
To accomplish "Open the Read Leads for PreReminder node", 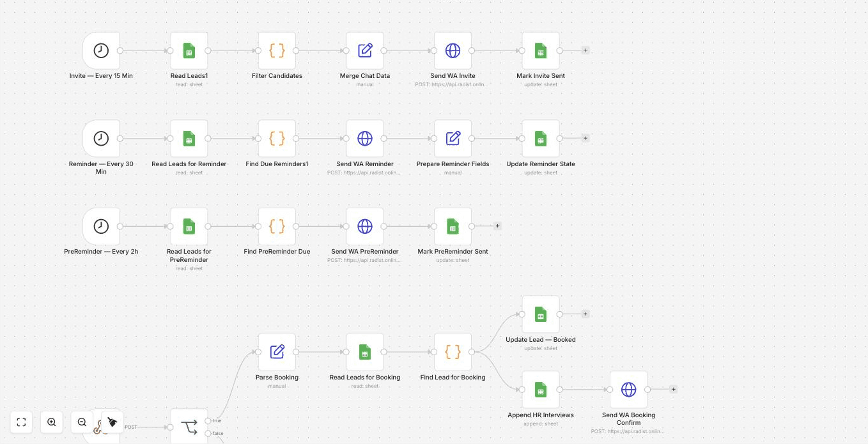I will (189, 226).
